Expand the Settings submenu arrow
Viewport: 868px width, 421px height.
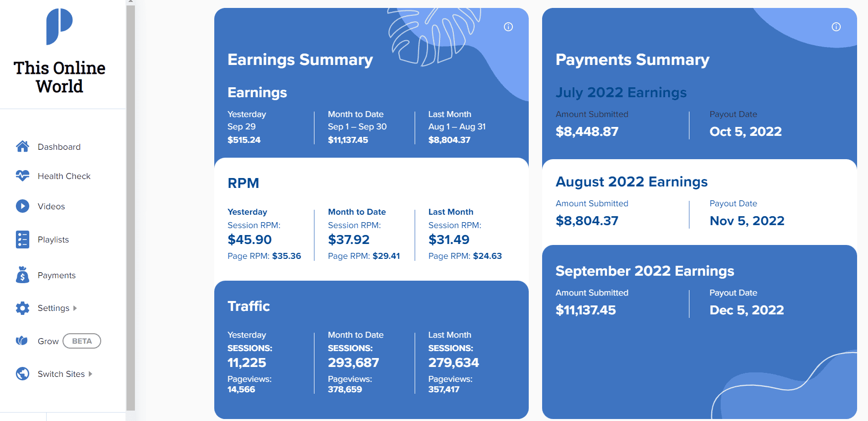75,308
